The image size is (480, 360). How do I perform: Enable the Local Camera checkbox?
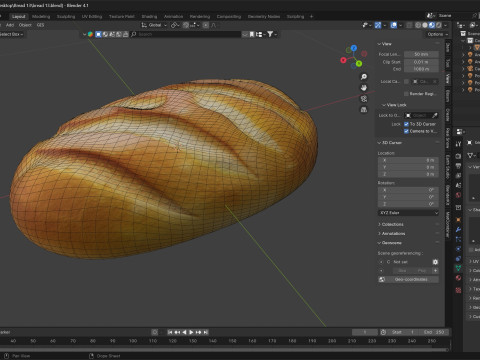(x=406, y=82)
